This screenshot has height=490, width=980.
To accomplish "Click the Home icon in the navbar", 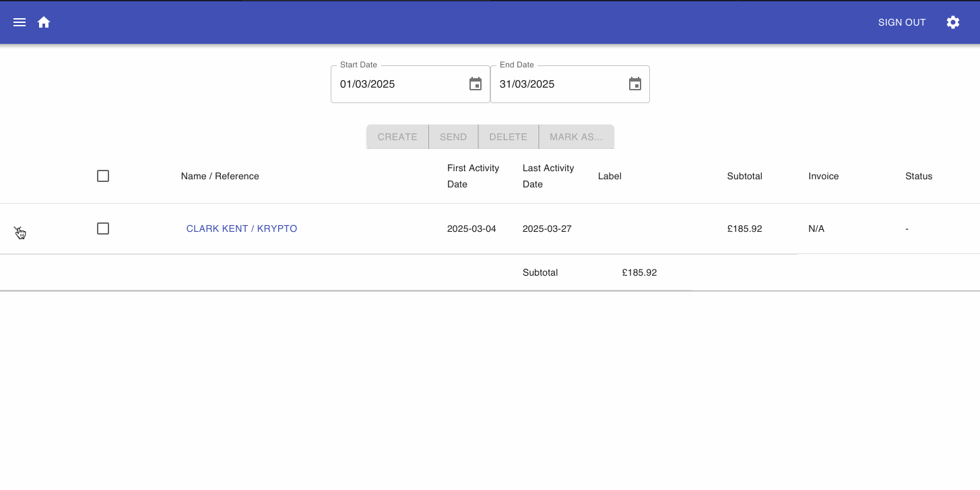I will (43, 22).
